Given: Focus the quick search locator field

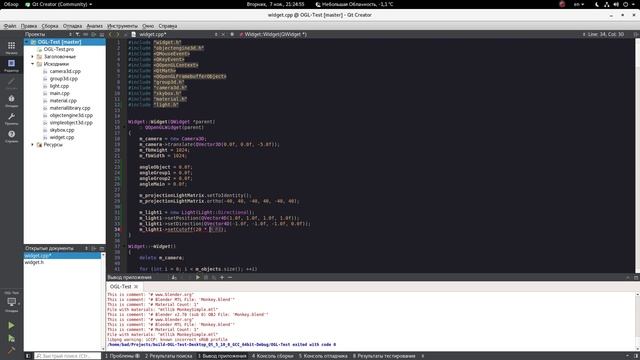Looking at the screenshot, I should pyautogui.click(x=67, y=356).
